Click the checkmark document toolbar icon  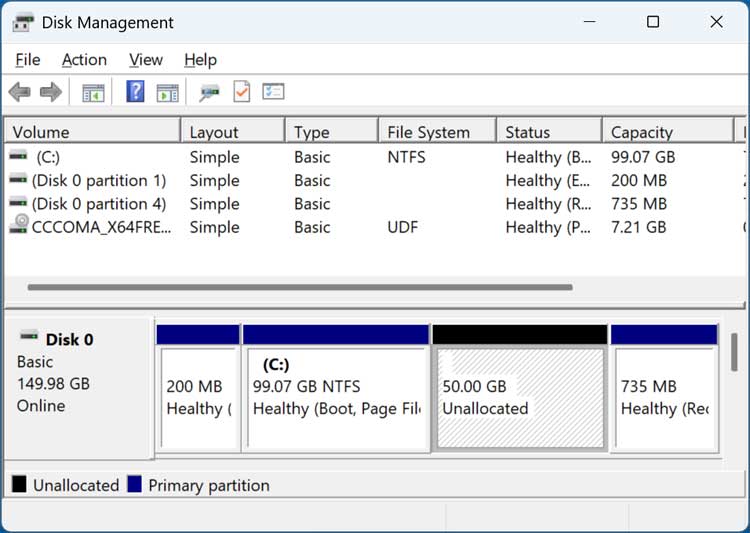tap(242, 91)
